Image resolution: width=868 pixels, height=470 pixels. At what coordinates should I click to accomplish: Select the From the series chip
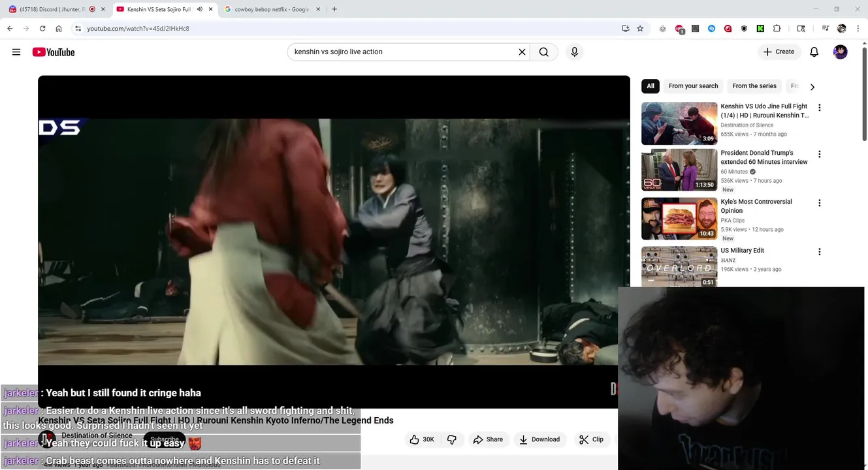(754, 86)
